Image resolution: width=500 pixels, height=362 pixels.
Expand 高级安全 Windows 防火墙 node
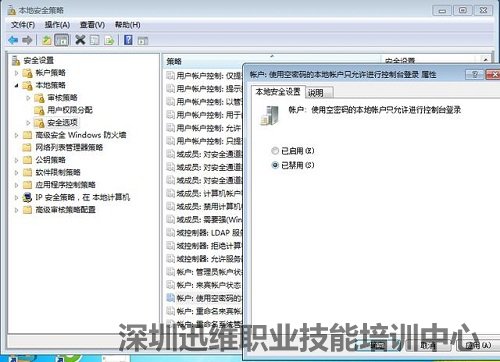pyautogui.click(x=17, y=135)
